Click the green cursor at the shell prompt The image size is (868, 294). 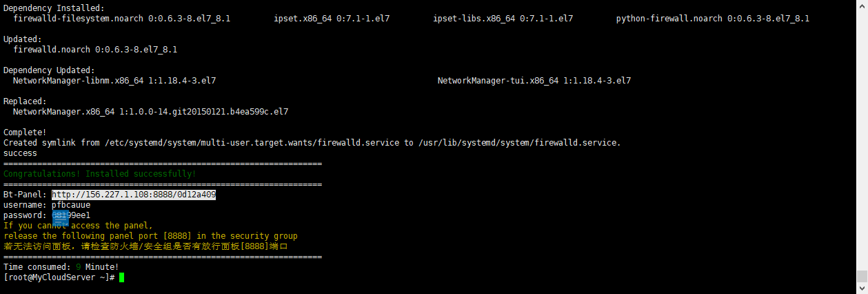121,277
